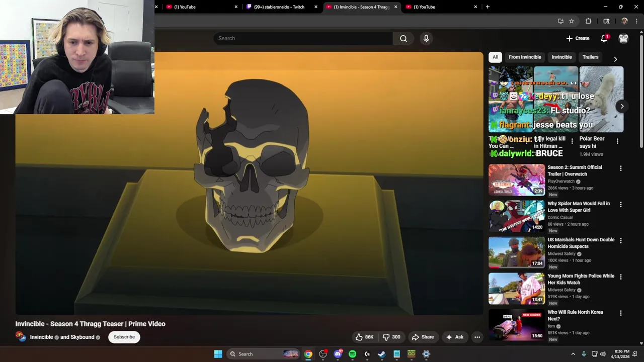
Task: Click the Overwatch Summit trailer thumbnail
Action: 517,179
